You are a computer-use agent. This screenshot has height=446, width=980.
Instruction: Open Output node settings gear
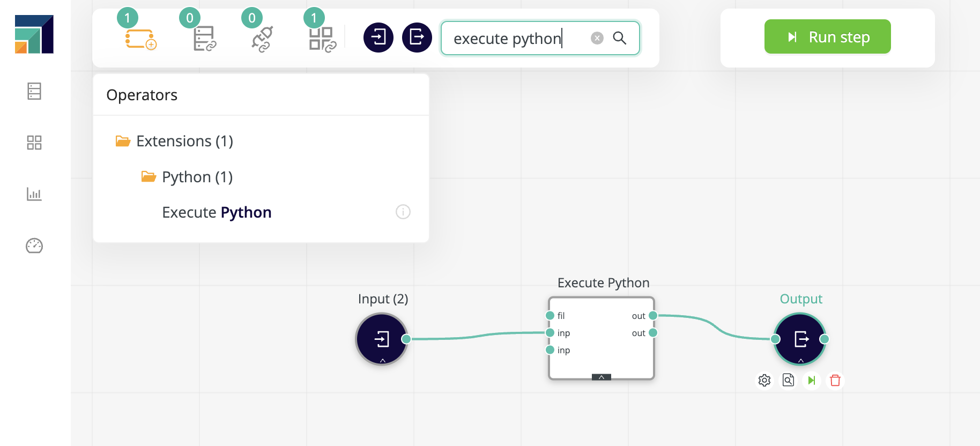coord(764,381)
